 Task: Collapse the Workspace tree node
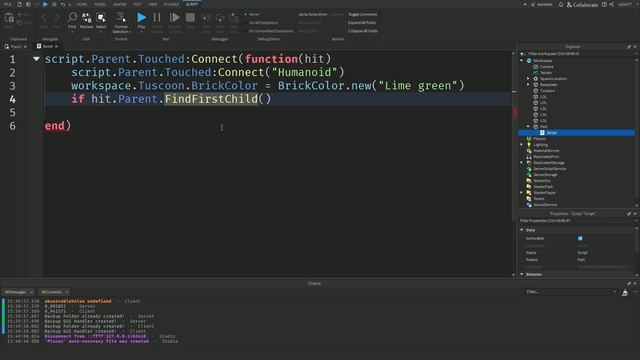522,60
